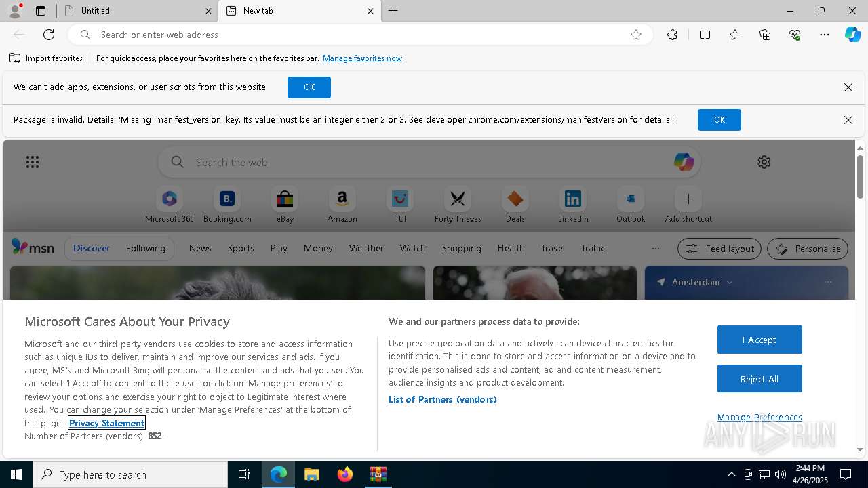Open the Privacy Statement link
This screenshot has height=488, width=868.
tap(106, 423)
